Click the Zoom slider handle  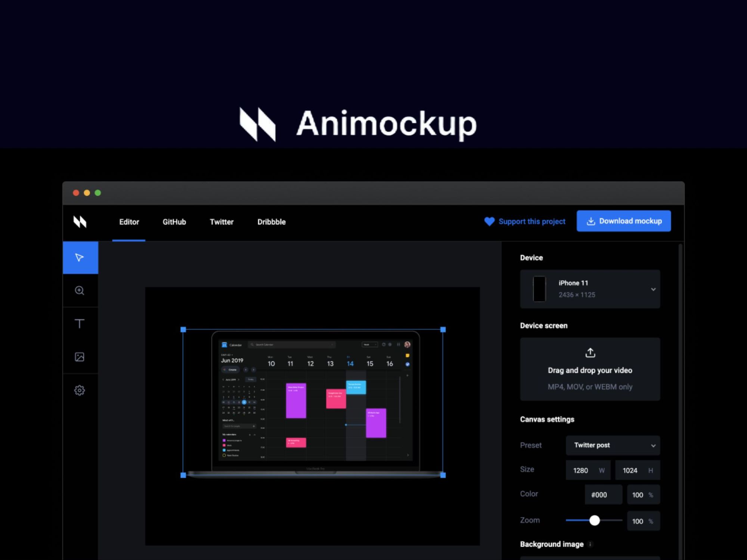tap(595, 520)
